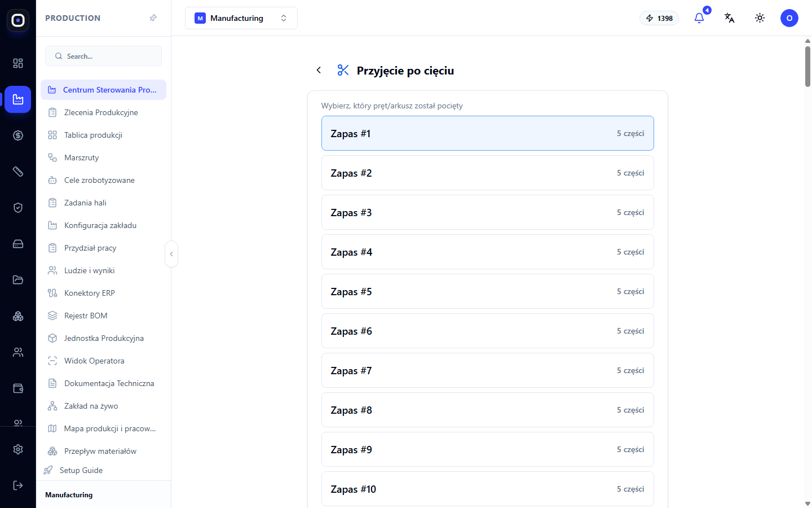Viewport: 812px width, 508px height.
Task: Click the settings gear in left rail
Action: coord(18,449)
